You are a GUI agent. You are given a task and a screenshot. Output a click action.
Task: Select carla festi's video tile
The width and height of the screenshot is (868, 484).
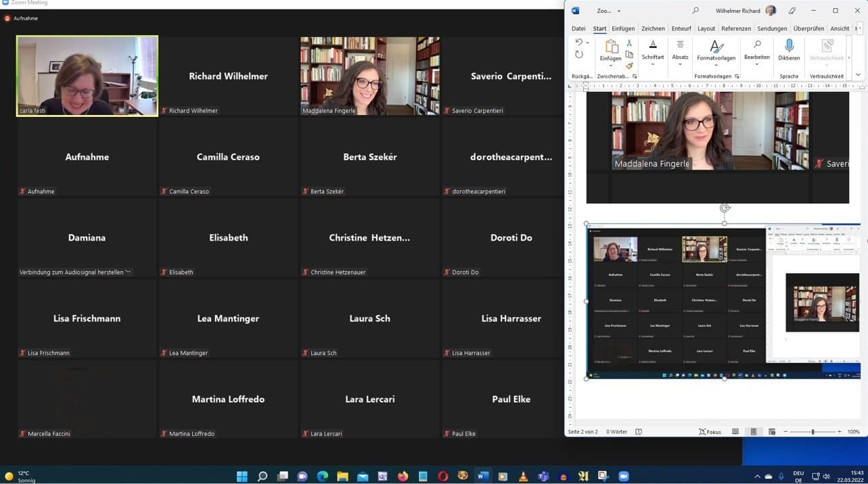pyautogui.click(x=87, y=76)
